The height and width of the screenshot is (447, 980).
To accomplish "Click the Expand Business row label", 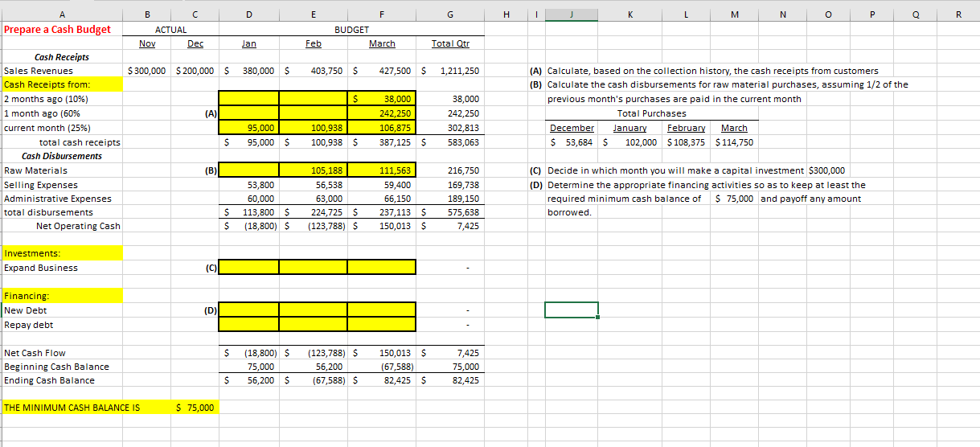I will coord(41,268).
